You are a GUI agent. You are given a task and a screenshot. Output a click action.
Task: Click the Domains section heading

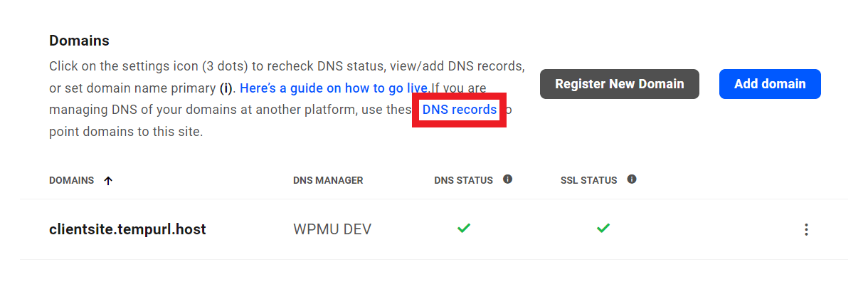[x=79, y=41]
